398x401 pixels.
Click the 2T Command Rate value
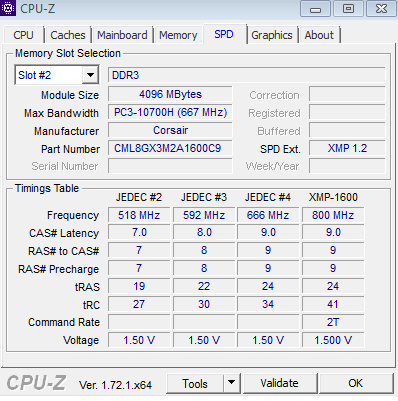point(333,322)
